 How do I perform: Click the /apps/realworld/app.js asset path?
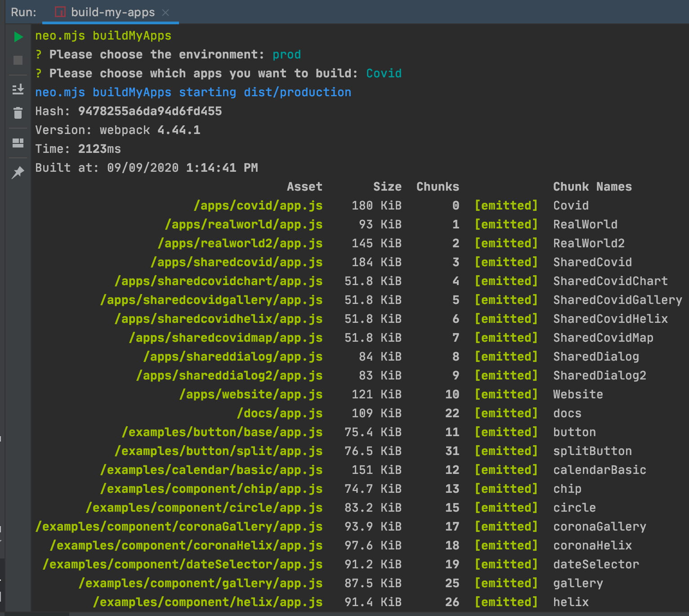(244, 224)
